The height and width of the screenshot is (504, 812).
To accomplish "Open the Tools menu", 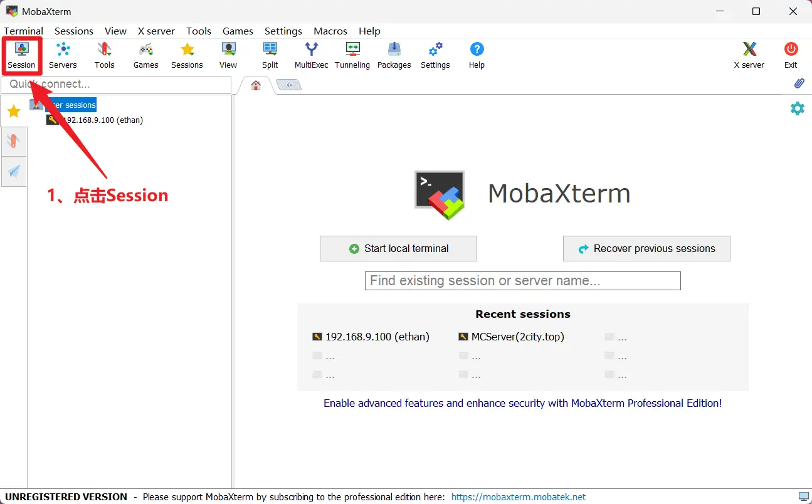I will 199,31.
